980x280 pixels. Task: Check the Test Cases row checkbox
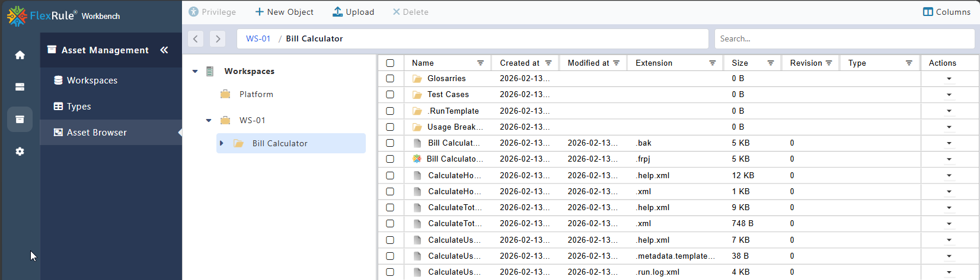390,94
